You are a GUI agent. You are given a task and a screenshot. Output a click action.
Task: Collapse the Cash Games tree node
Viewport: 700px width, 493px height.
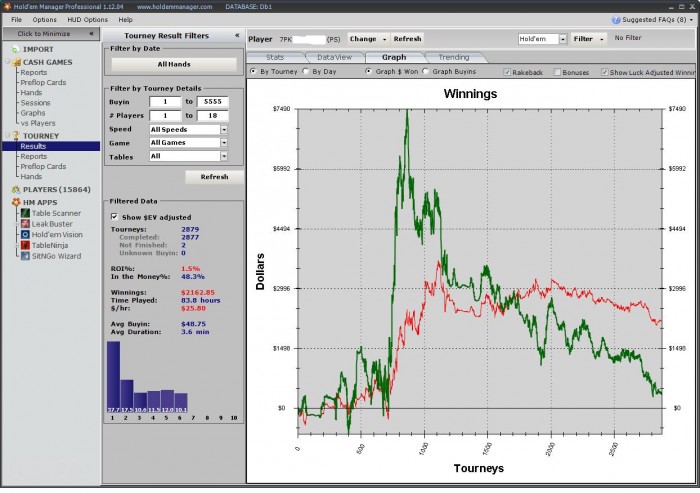8,62
